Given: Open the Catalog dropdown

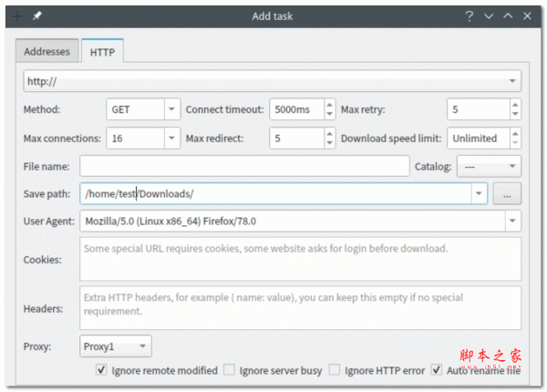Looking at the screenshot, I should coord(489,166).
